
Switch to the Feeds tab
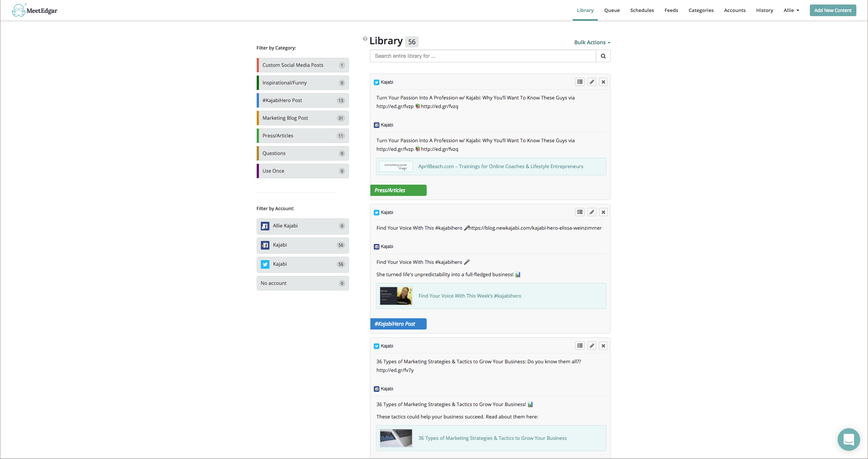[671, 10]
